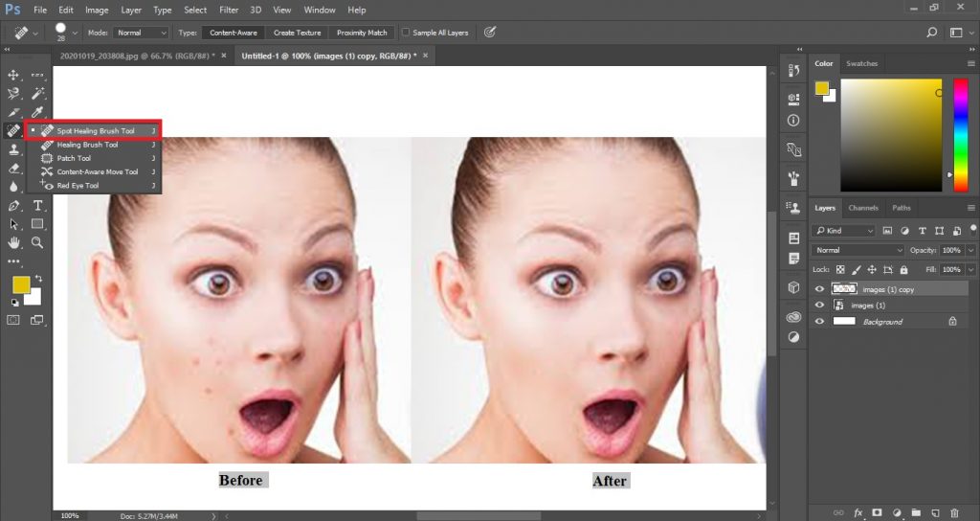980x521 pixels.
Task: Open the Layers panel flyout menu
Action: point(970,208)
